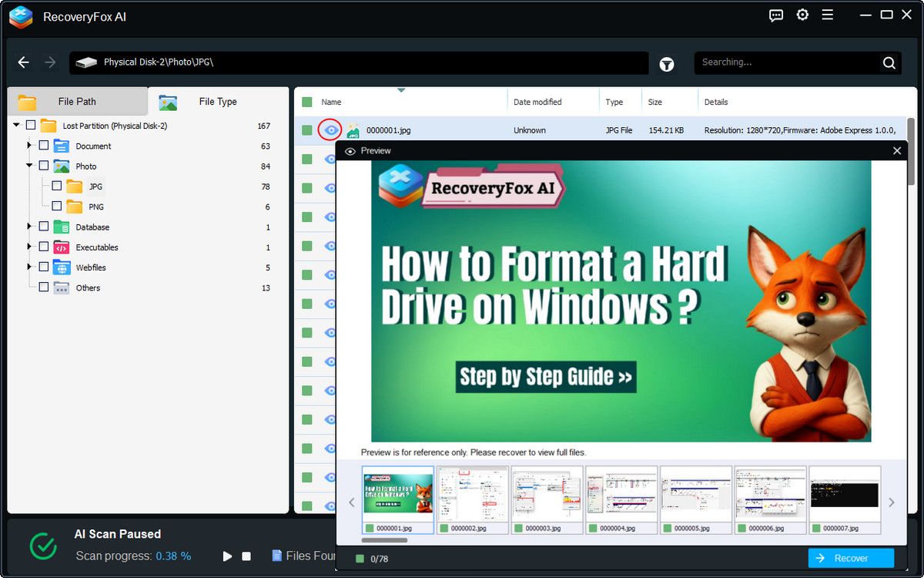Screen dimensions: 924x578
Task: Open the filter funnel icon
Action: click(667, 65)
